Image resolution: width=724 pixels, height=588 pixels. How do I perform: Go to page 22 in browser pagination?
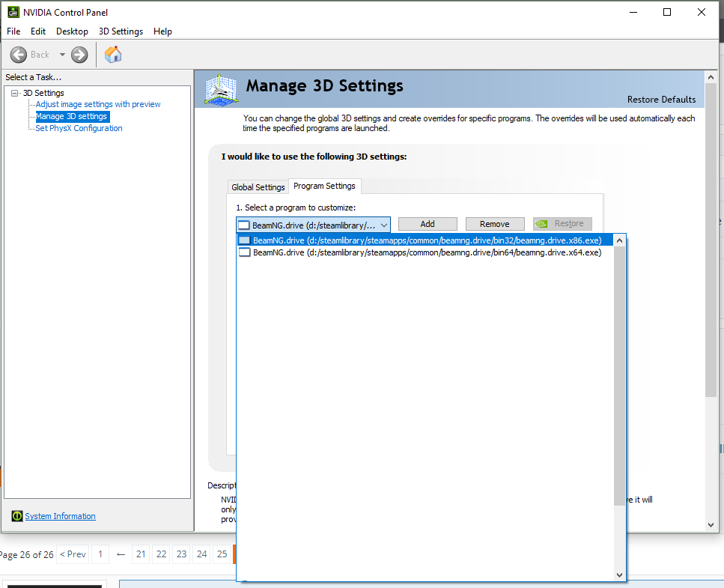pos(161,554)
